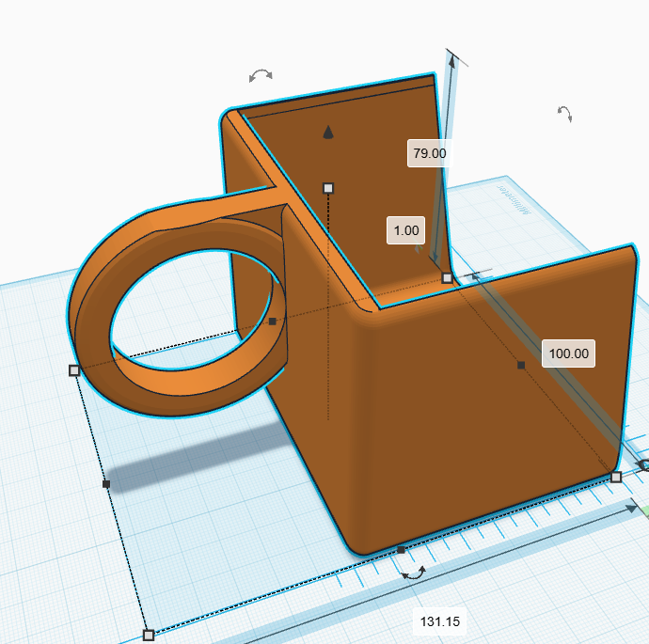Image resolution: width=649 pixels, height=644 pixels.
Task: Click the rotation arrow beside the 131.15 dimension line
Action: click(x=414, y=573)
